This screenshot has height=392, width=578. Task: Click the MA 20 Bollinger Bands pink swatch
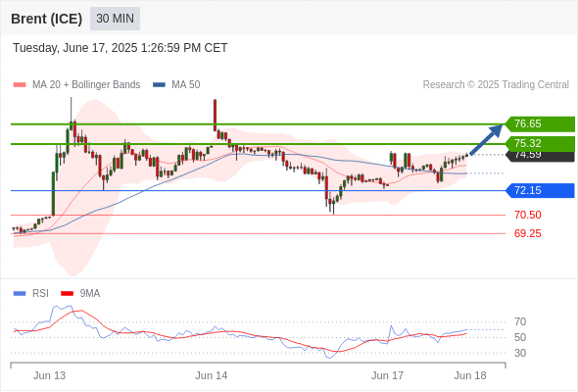point(20,85)
